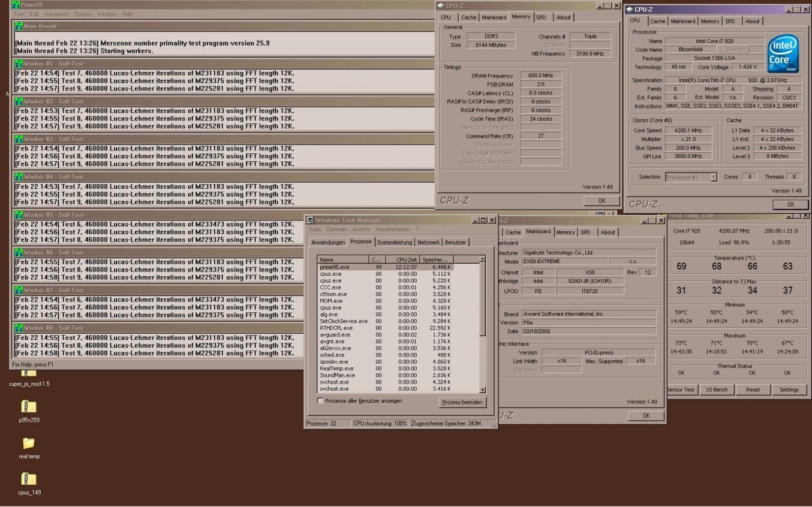Open the Mainboard tab in the CPU-Z CPU window

(682, 21)
